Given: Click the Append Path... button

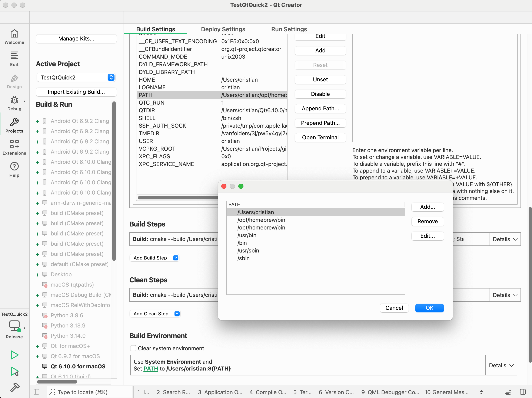Looking at the screenshot, I should pyautogui.click(x=320, y=109).
